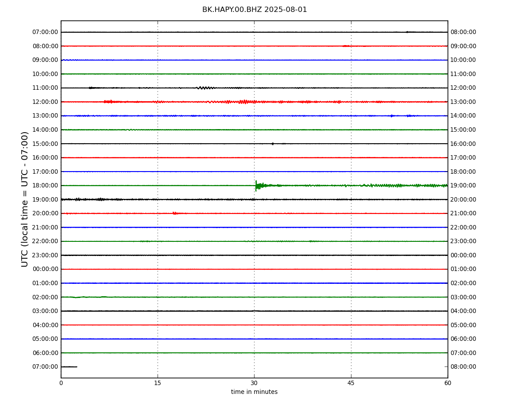Click left-axis label 17:00:00
Screen dimensions: 509x420
coord(45,172)
